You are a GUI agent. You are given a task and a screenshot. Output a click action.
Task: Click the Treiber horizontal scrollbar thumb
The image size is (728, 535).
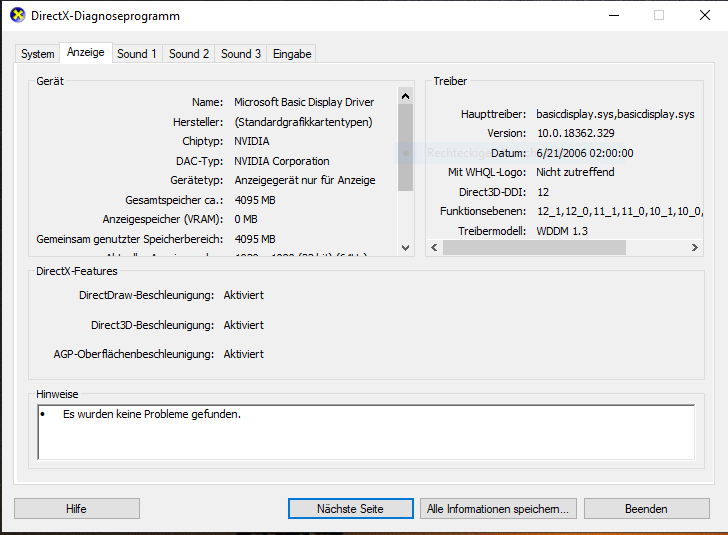[534, 248]
